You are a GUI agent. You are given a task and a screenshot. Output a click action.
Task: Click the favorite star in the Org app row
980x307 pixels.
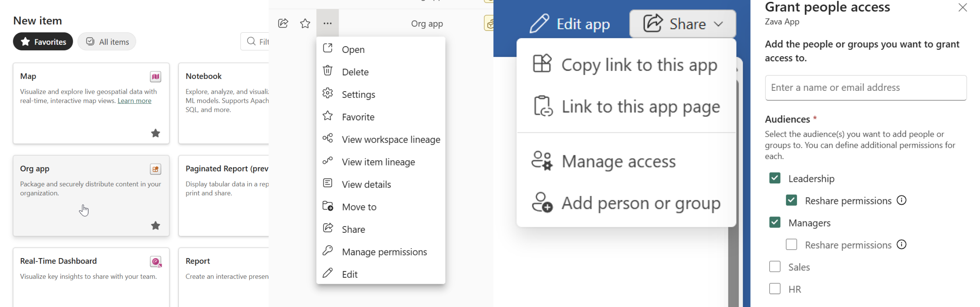(305, 24)
